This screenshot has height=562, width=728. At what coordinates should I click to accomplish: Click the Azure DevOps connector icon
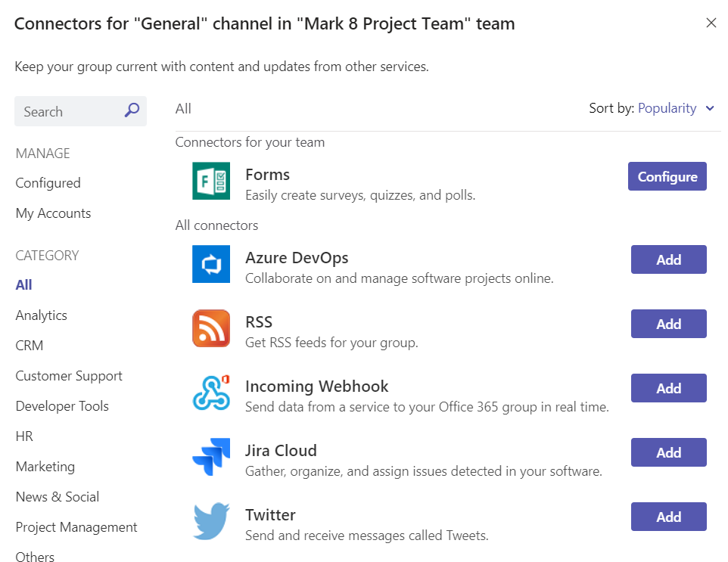(211, 264)
